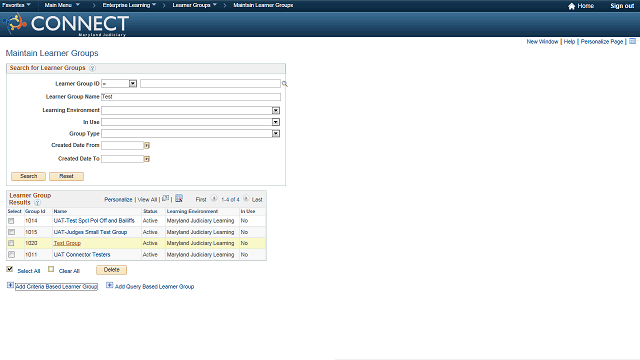Image resolution: width=640 pixels, height=360 pixels.
Task: Click the Created Date To field
Action: coord(122,159)
